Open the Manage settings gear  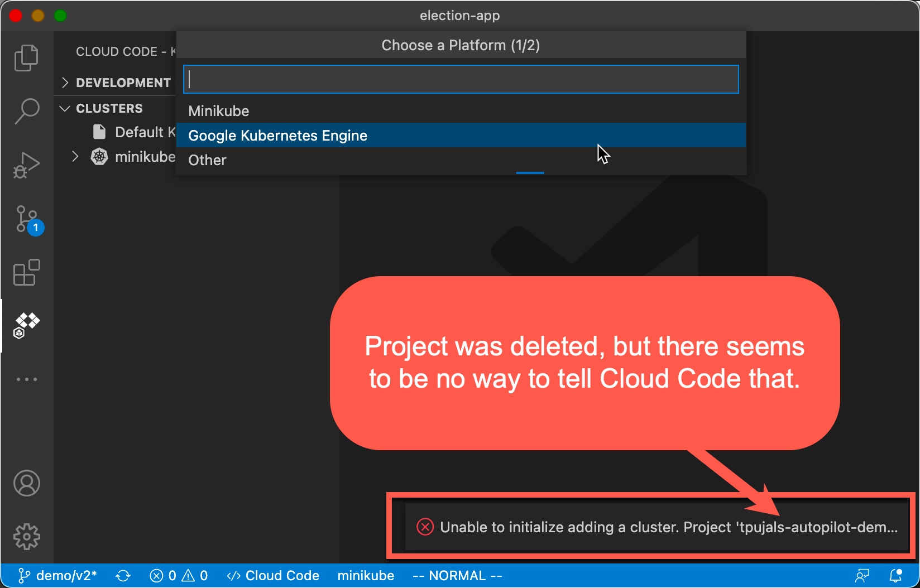(x=26, y=536)
